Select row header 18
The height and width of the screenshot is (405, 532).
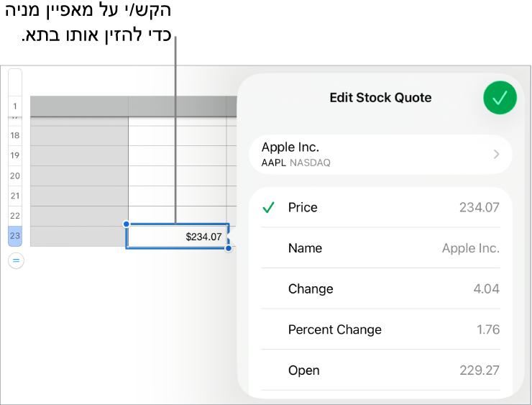click(15, 135)
